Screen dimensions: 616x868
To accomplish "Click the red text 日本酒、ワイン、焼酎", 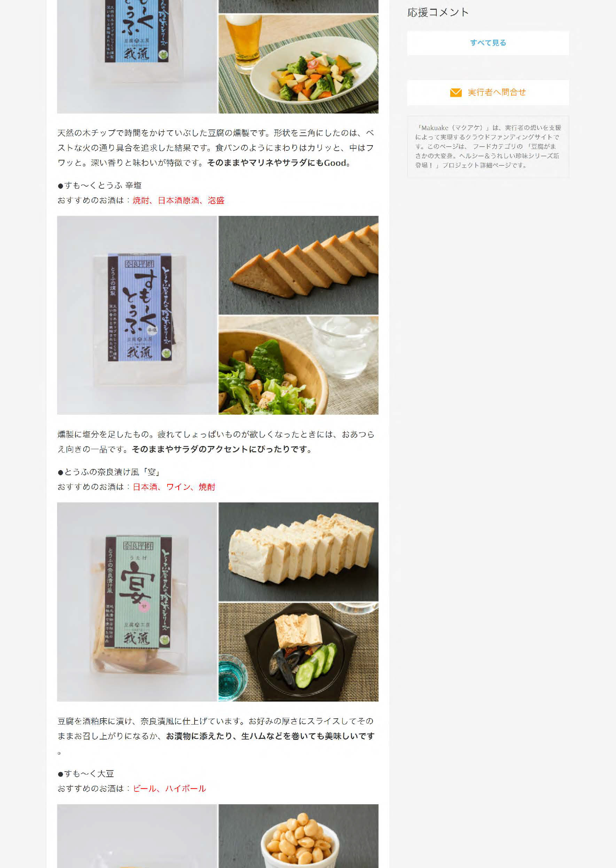I will point(174,486).
